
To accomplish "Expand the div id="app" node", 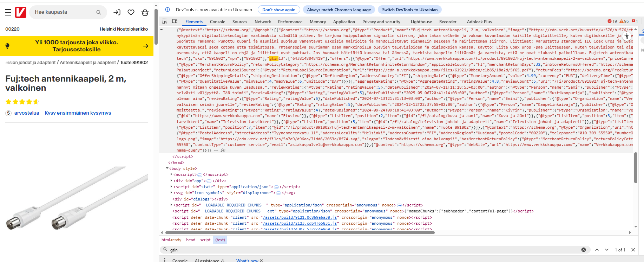I will tap(171, 181).
